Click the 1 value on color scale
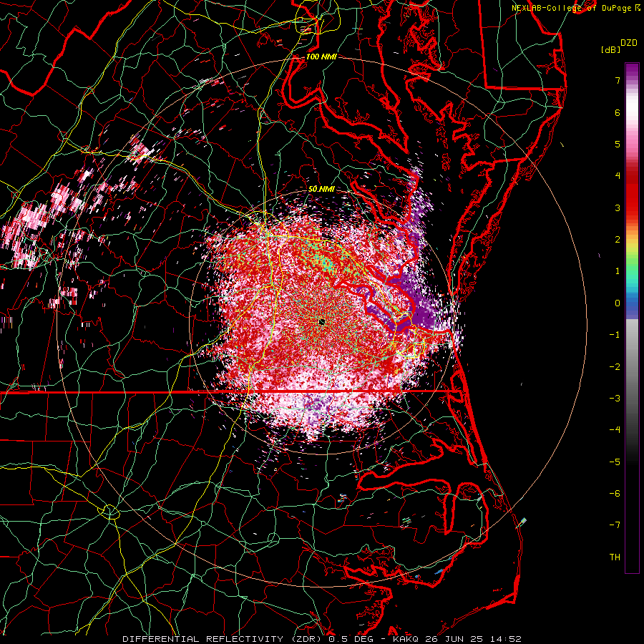Viewport: 644px width, 644px height. pos(618,271)
